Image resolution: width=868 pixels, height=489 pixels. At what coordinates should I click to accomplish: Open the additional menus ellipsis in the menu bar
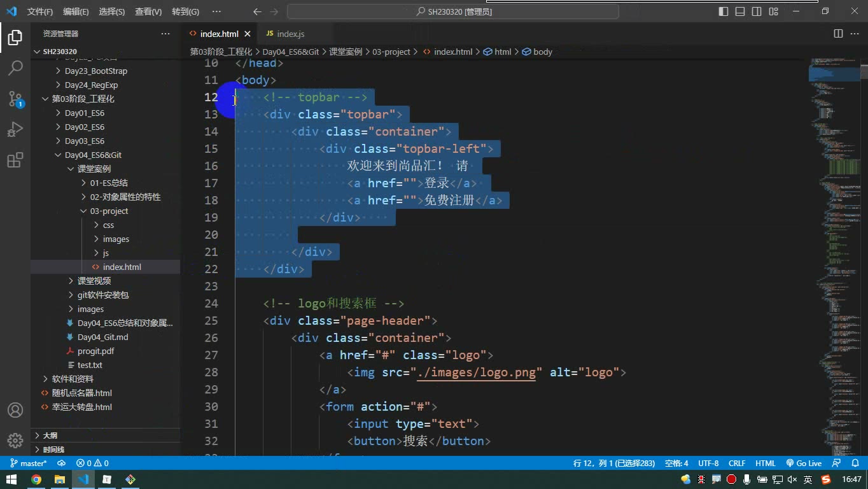tap(216, 11)
